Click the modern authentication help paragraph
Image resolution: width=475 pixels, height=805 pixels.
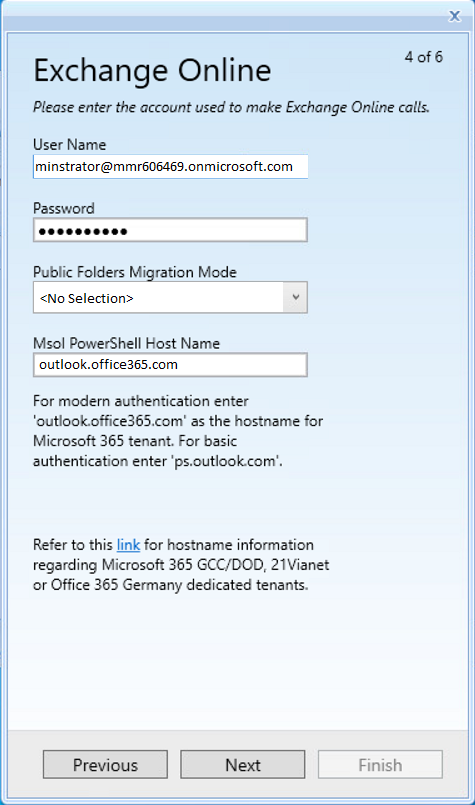click(178, 431)
